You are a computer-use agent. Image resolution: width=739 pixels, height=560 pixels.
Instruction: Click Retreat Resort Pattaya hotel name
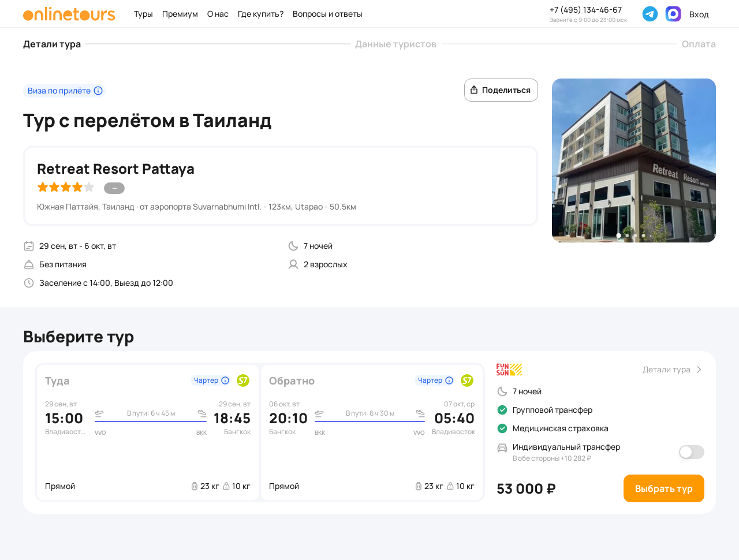click(x=115, y=169)
